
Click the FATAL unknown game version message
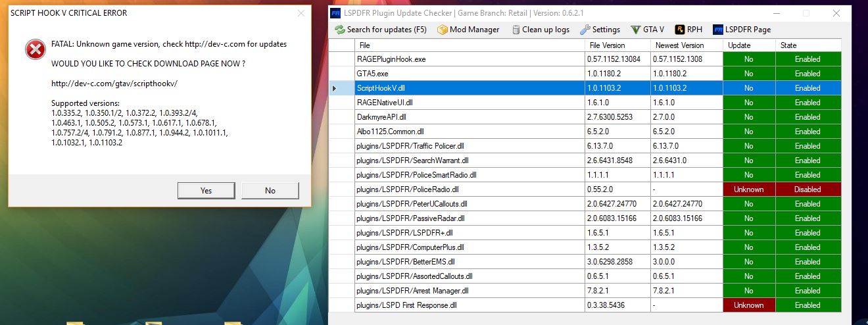tap(169, 44)
